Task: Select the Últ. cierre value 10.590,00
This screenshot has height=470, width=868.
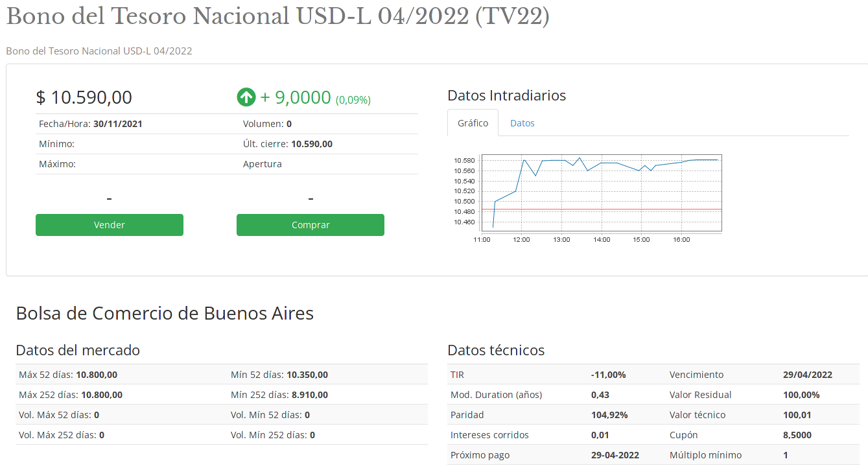Action: click(x=312, y=144)
